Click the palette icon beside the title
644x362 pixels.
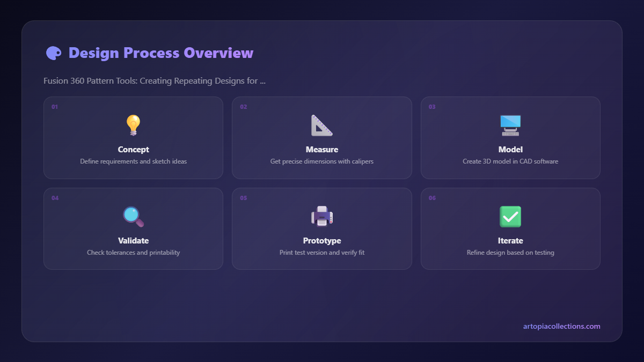point(53,53)
